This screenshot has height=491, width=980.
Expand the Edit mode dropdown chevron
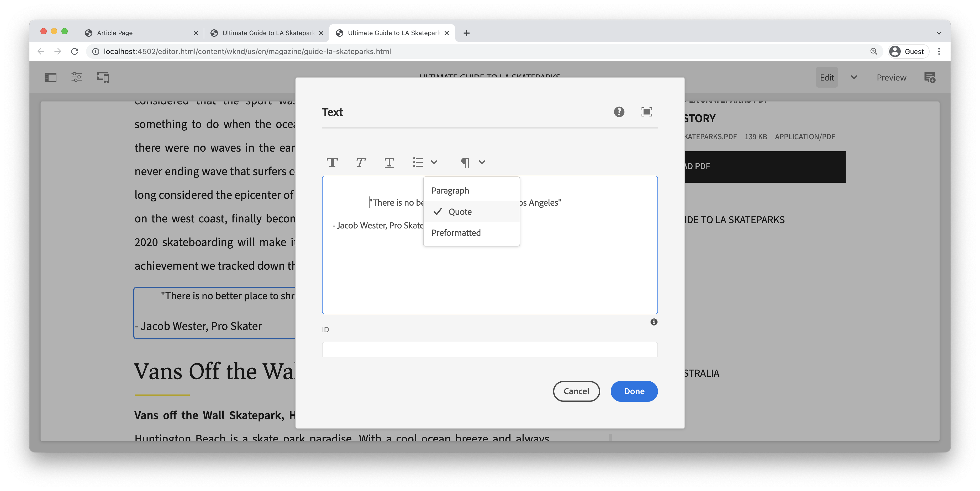(854, 77)
